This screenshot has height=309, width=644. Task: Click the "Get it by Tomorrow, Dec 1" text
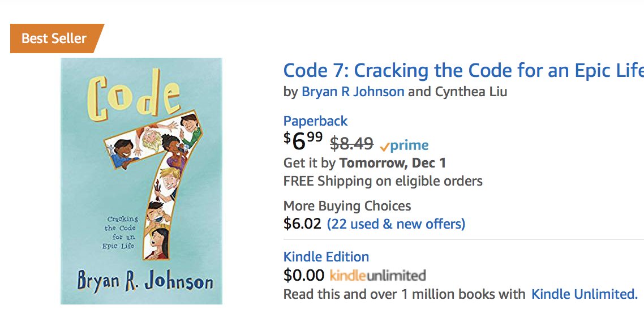click(364, 163)
